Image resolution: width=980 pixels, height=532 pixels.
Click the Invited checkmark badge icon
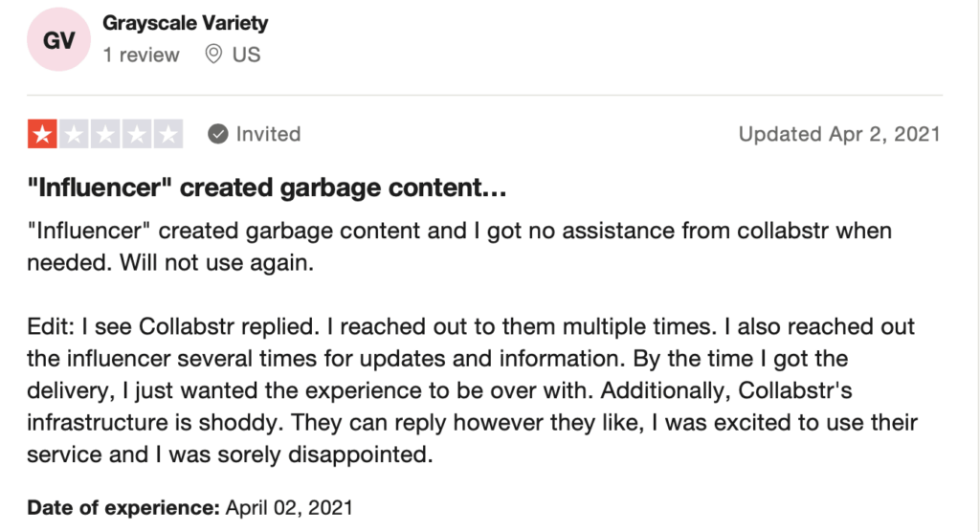point(217,134)
